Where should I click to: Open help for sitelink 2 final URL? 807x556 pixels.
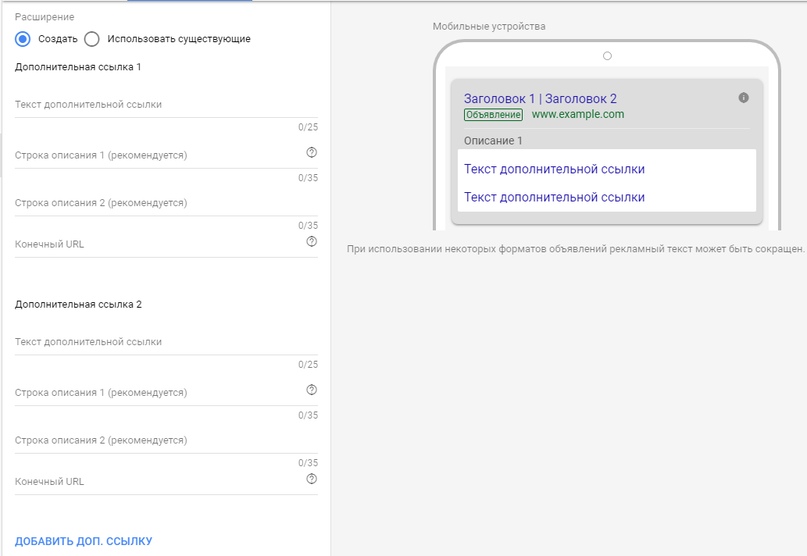coord(311,479)
